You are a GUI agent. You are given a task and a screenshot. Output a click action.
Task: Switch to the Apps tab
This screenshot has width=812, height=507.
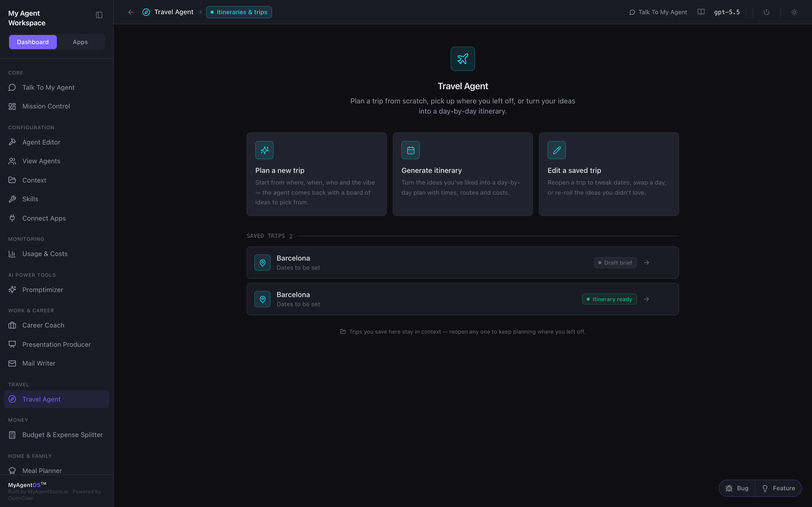coord(80,42)
